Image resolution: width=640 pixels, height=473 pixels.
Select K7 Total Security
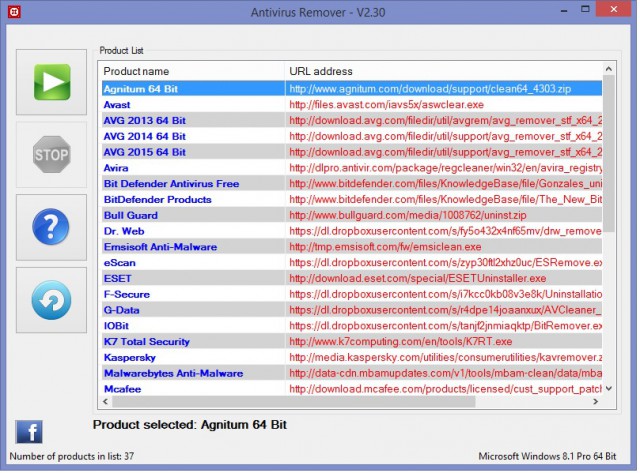pyautogui.click(x=352, y=342)
